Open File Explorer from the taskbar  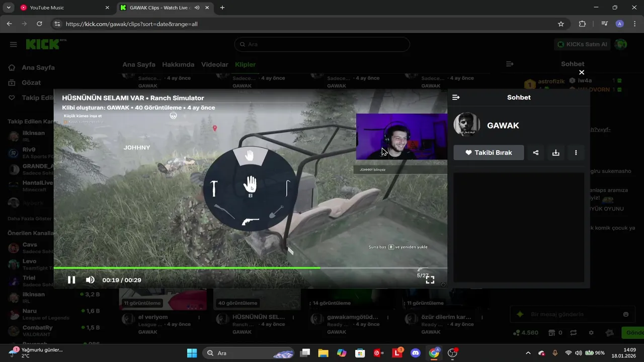point(323,353)
